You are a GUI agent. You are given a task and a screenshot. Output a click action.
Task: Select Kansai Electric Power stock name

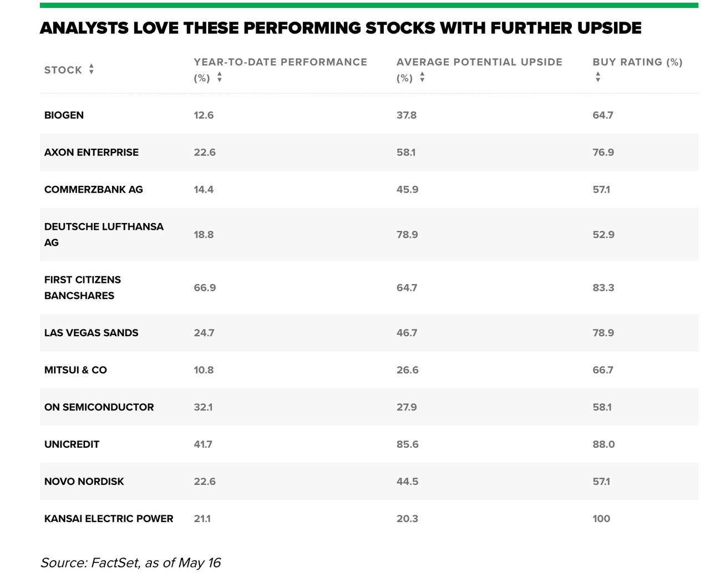click(109, 519)
